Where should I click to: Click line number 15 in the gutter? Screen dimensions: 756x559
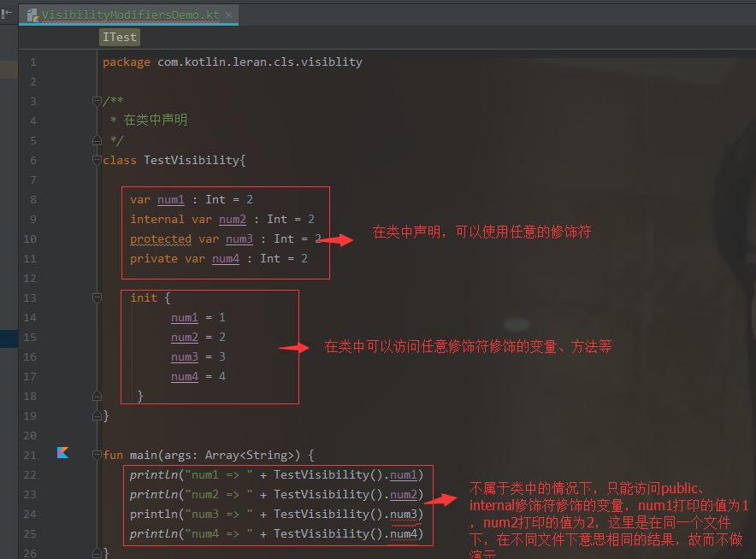pyautogui.click(x=30, y=338)
